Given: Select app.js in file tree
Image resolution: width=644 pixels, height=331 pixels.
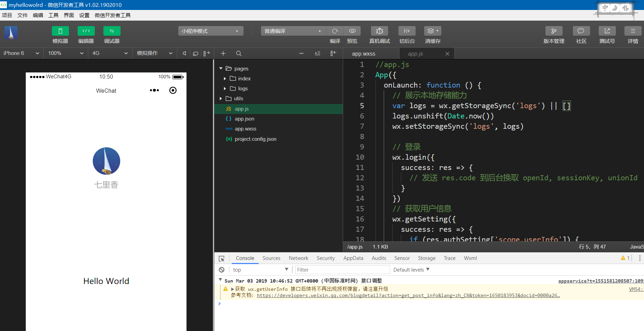Looking at the screenshot, I should [x=279, y=109].
